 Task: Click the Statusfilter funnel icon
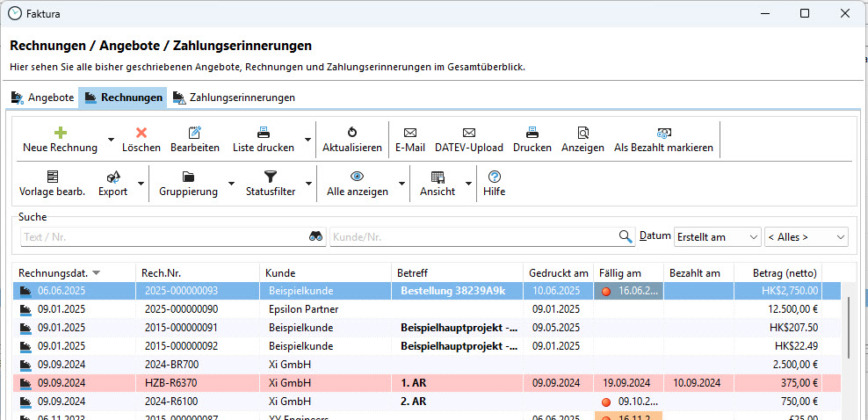click(270, 177)
